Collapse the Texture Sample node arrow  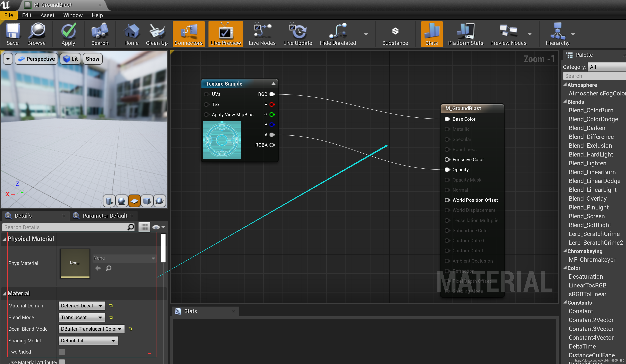(273, 84)
